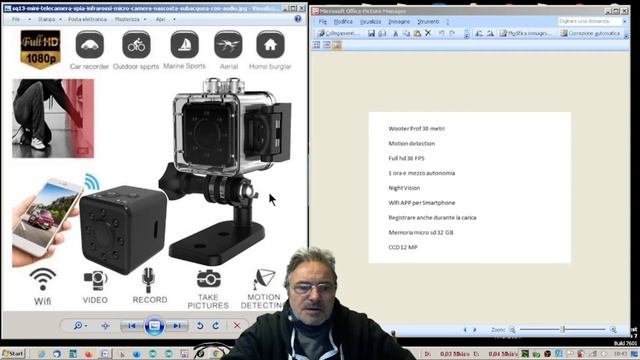Delete the image with the red X
Viewport: 640px width, 360px height.
coord(237,325)
